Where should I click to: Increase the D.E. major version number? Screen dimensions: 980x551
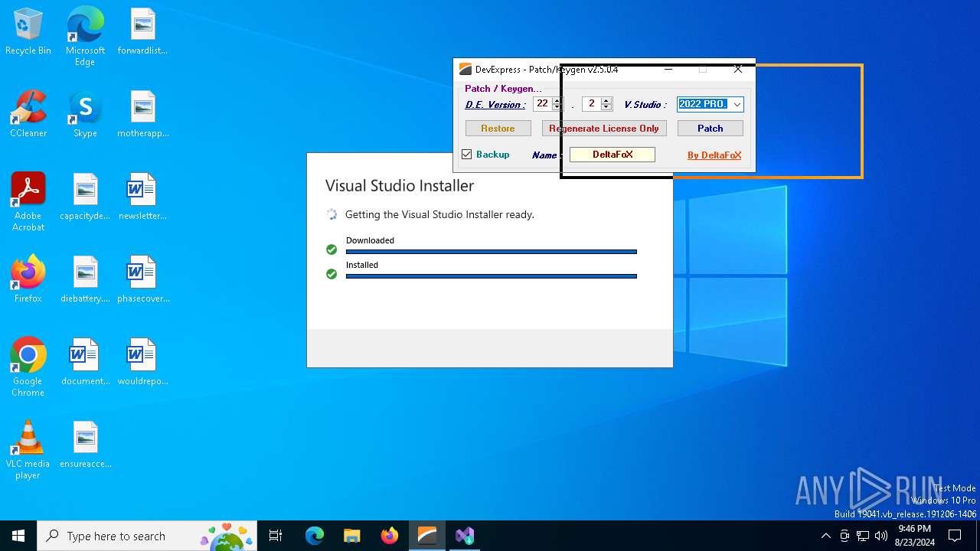[x=557, y=101]
